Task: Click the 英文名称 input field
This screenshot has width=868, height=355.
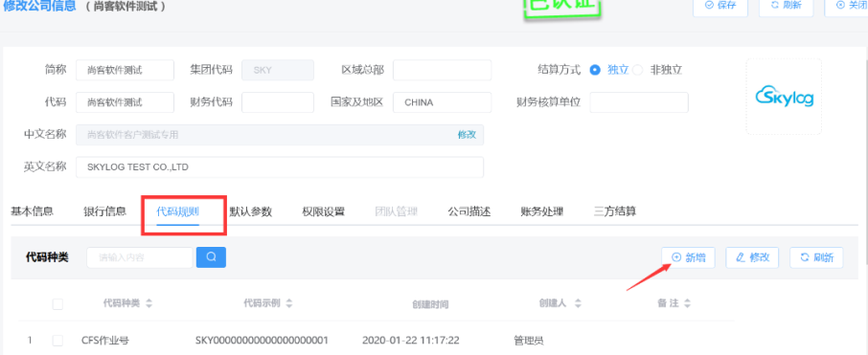Action: pyautogui.click(x=280, y=167)
